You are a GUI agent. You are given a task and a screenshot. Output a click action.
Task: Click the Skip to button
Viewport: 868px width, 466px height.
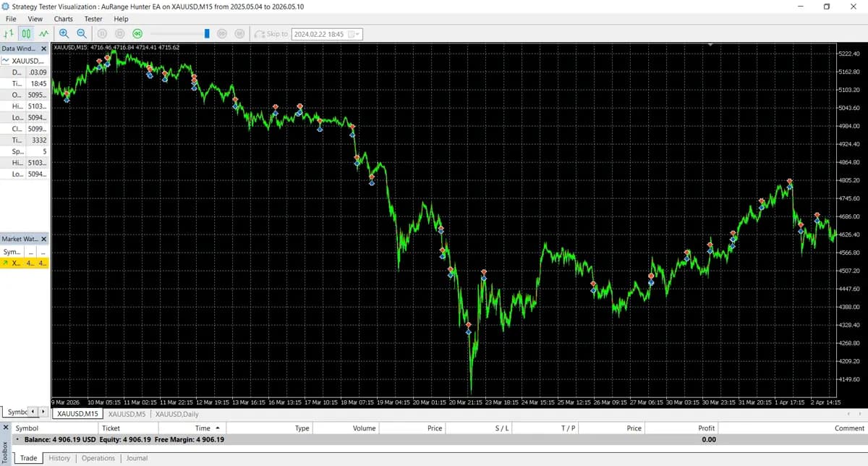(271, 34)
